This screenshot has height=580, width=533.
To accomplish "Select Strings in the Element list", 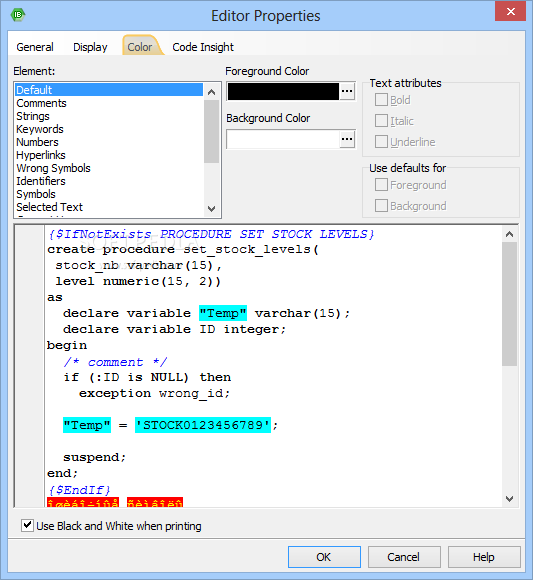I will click(109, 116).
